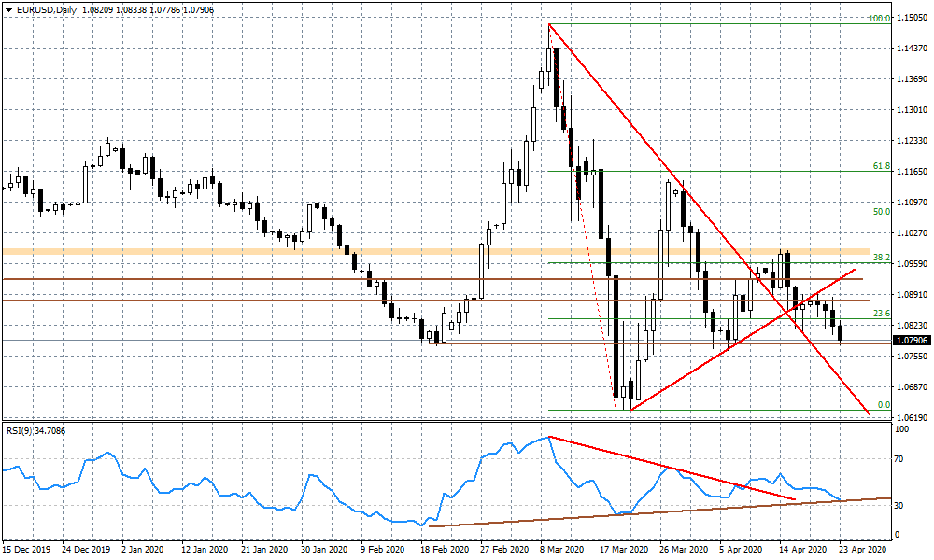Click the 23 Apr 2020 date label
934x560 pixels.
click(x=863, y=550)
